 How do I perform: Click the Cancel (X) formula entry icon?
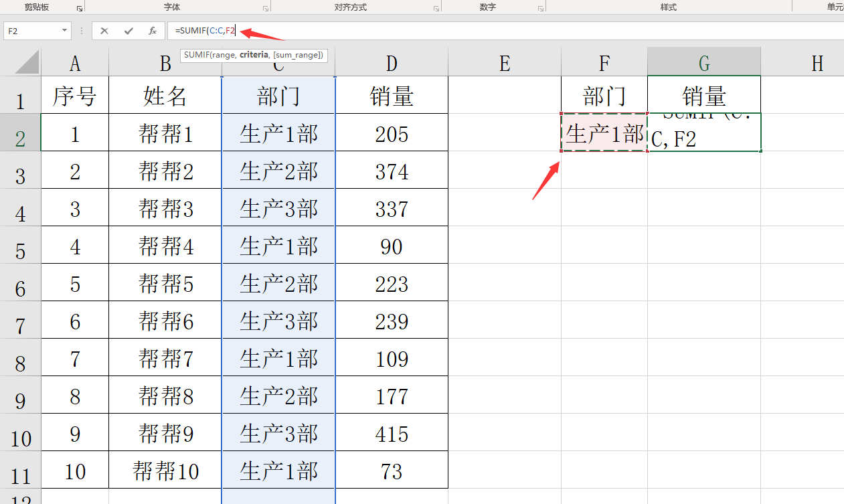click(104, 31)
